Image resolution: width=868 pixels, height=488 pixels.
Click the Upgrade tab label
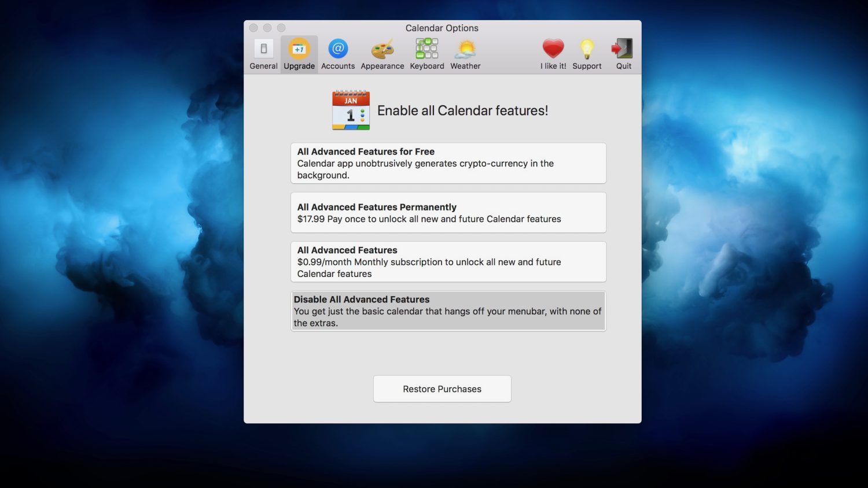299,66
